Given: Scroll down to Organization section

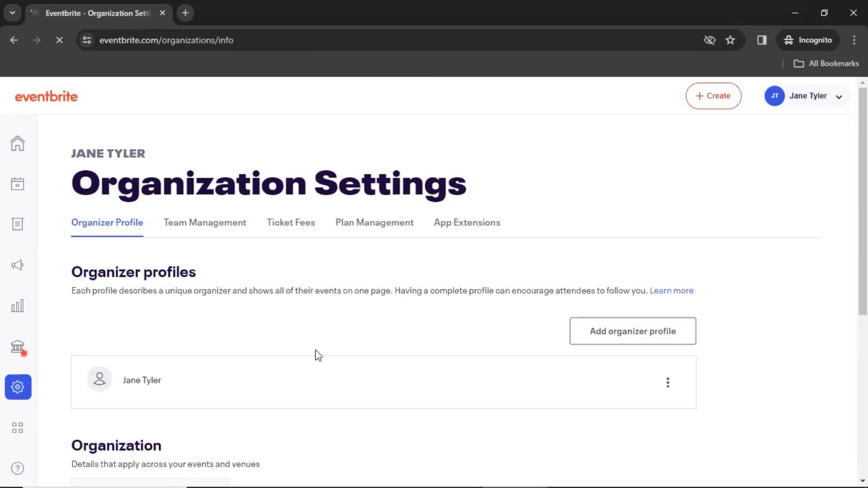Looking at the screenshot, I should click(116, 445).
